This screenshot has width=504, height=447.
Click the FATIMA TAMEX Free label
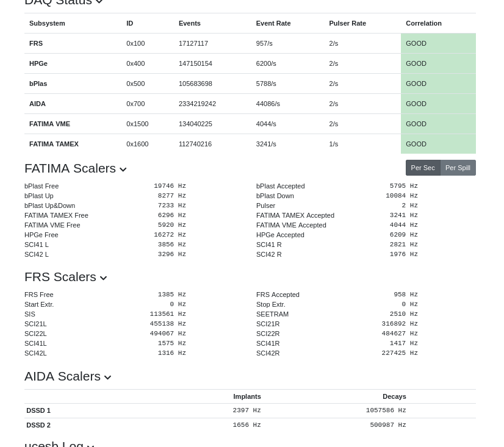[56, 215]
